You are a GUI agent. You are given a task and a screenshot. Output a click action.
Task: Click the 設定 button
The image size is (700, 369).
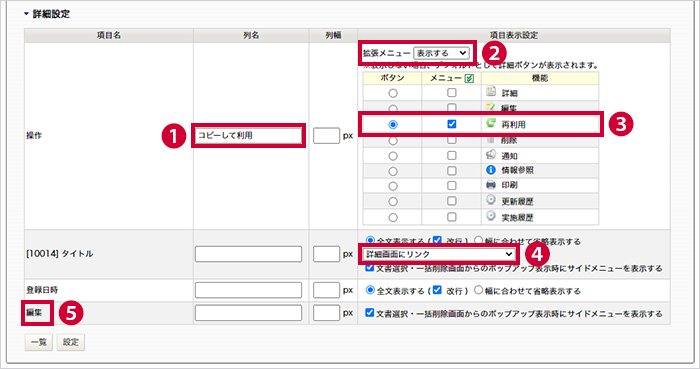71,342
